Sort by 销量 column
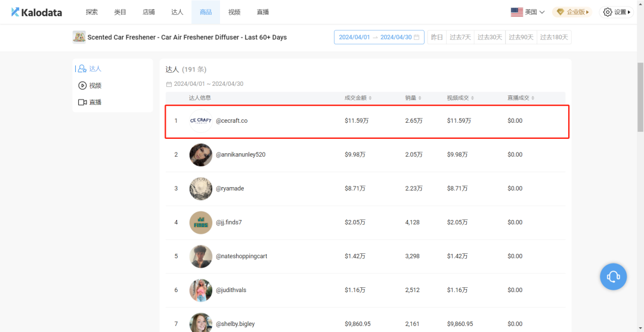The height and width of the screenshot is (332, 644). [x=413, y=98]
